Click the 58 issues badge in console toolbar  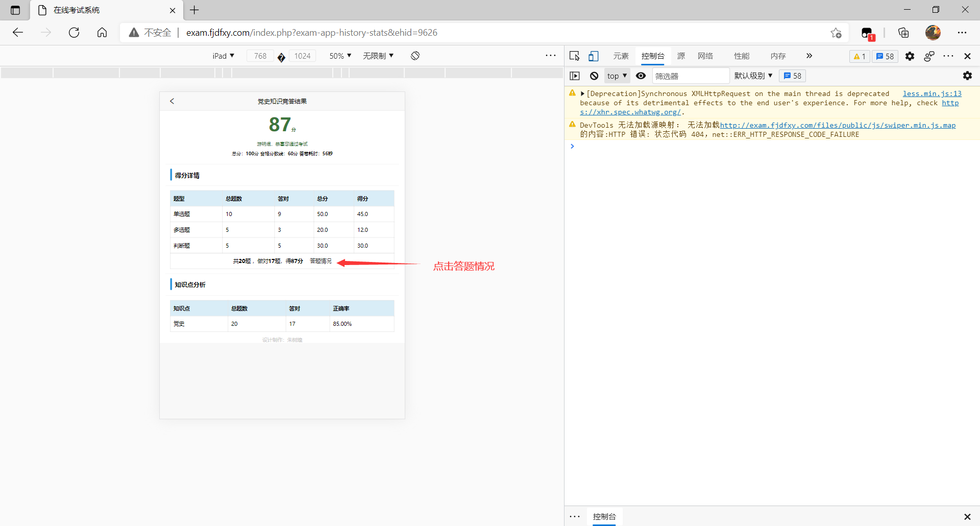(x=792, y=76)
